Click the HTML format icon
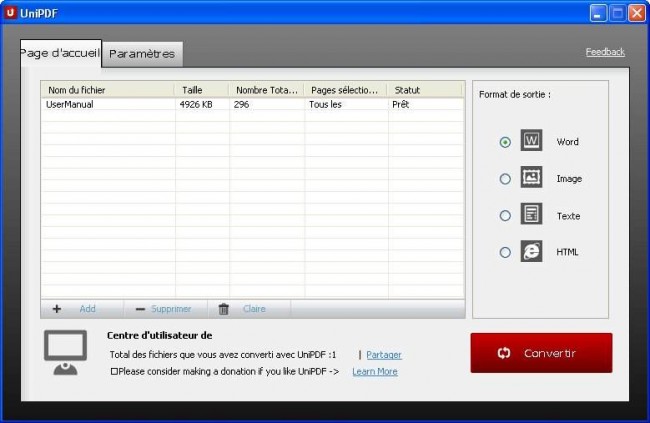 point(531,252)
